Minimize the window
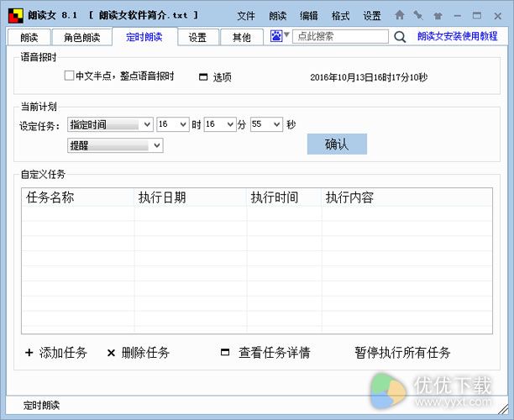This screenshot has height=420, width=514. pyautogui.click(x=458, y=16)
